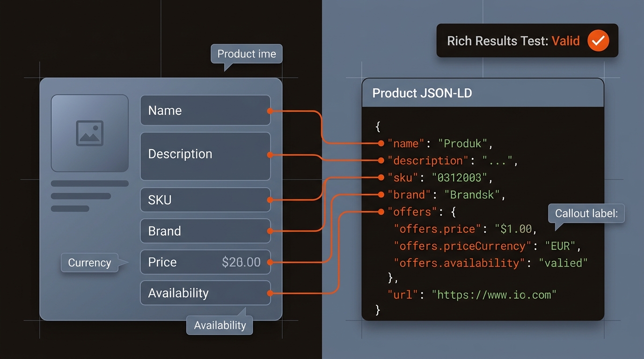Select the Brand field
The width and height of the screenshot is (644, 359).
[205, 231]
